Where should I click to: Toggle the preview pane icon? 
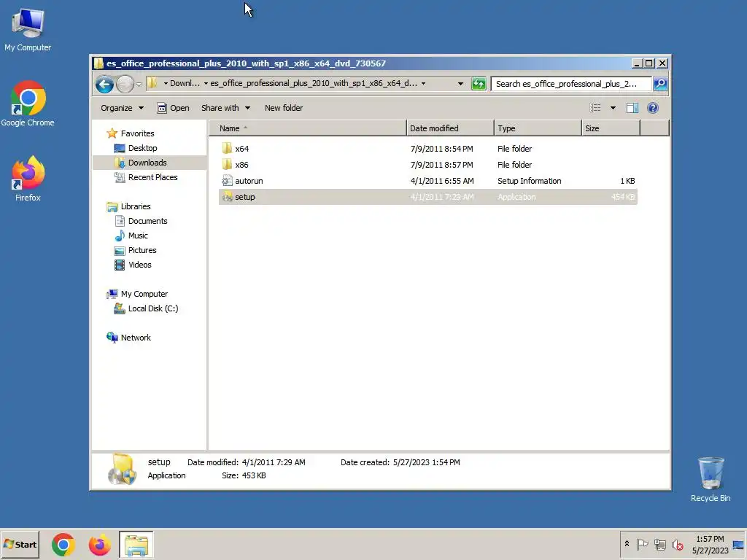tap(632, 108)
